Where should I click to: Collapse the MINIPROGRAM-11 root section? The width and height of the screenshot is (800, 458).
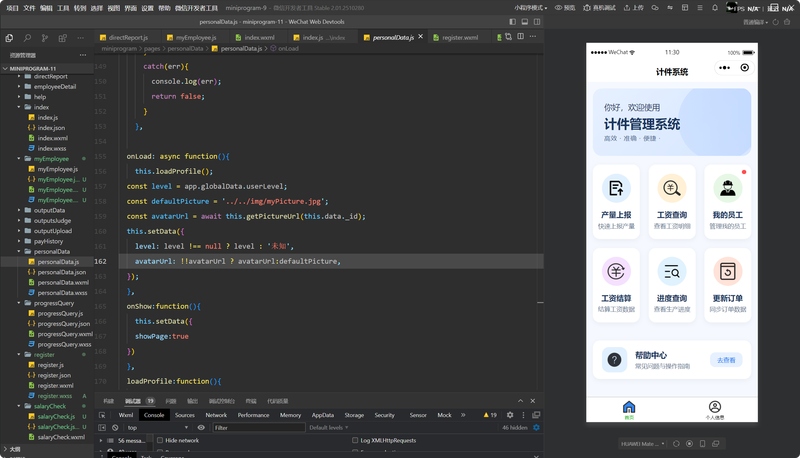click(x=5, y=68)
